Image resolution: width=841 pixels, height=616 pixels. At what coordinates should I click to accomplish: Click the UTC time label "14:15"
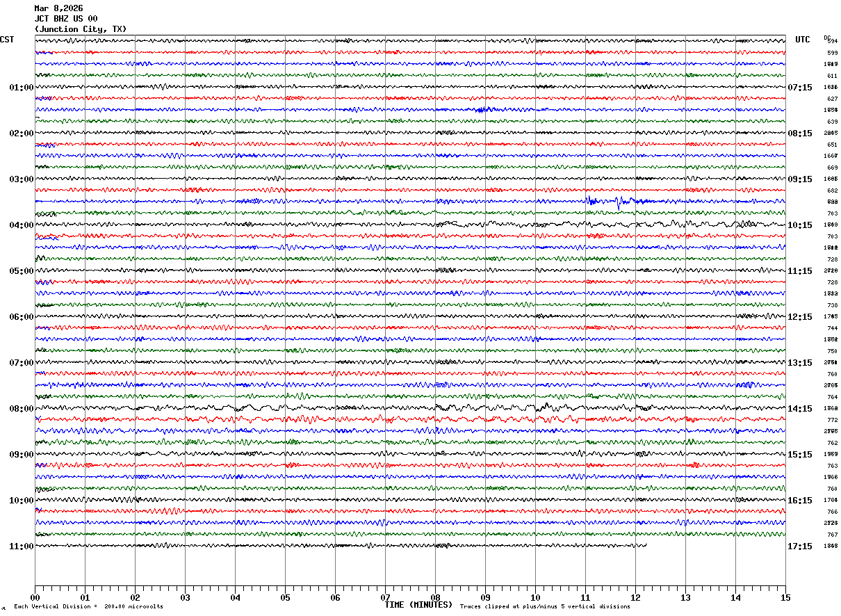coord(800,409)
